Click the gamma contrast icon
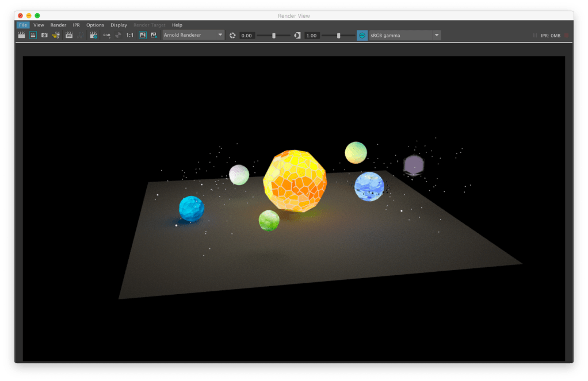Viewport: 588px width, 381px height. [x=297, y=36]
